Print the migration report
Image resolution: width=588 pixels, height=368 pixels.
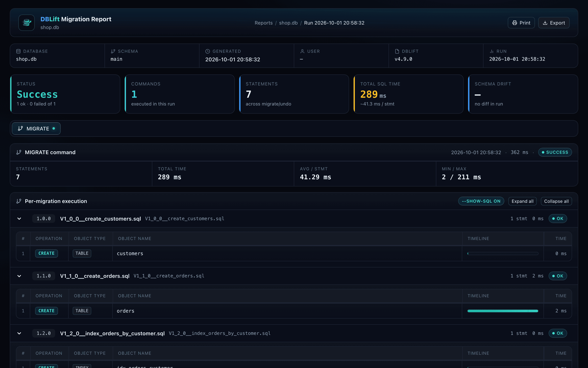(x=521, y=23)
